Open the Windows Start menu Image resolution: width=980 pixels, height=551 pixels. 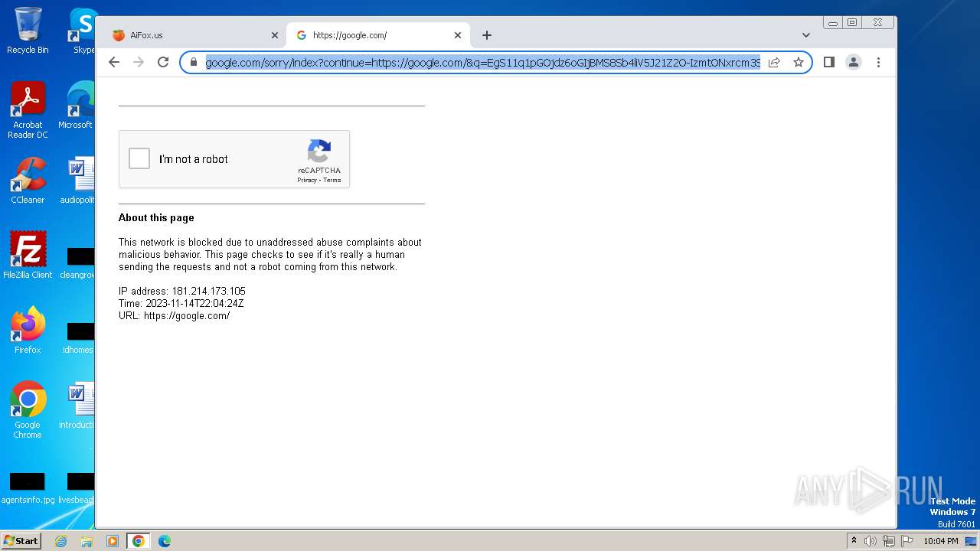(21, 541)
